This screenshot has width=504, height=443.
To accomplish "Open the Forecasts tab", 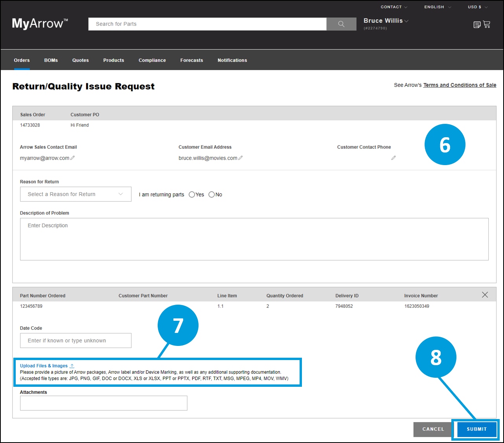I will click(191, 60).
